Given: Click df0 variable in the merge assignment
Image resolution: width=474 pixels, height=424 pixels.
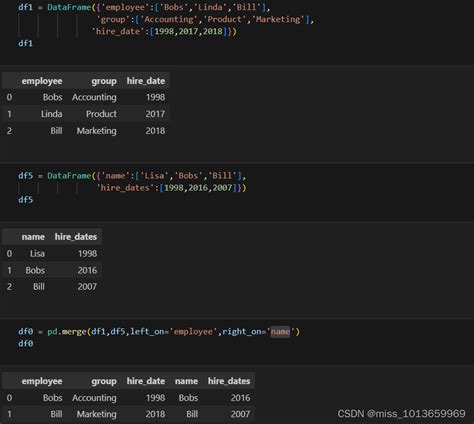Looking at the screenshot, I should click(x=26, y=332).
